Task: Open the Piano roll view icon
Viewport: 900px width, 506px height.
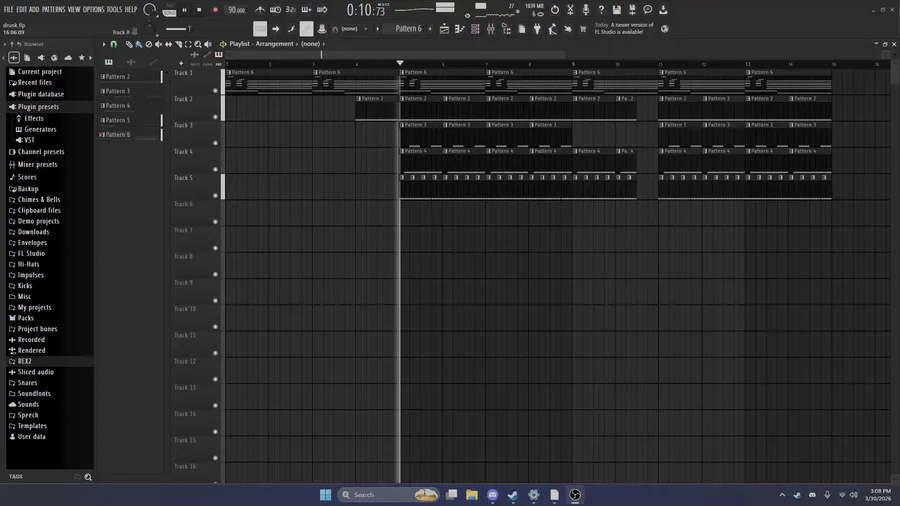Action: click(x=460, y=29)
